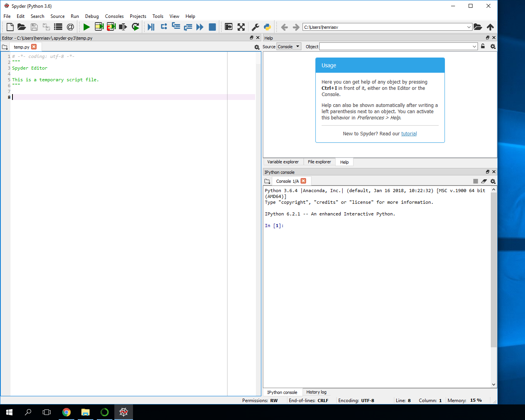
Task: Open IPython console options gear icon
Action: click(493, 181)
